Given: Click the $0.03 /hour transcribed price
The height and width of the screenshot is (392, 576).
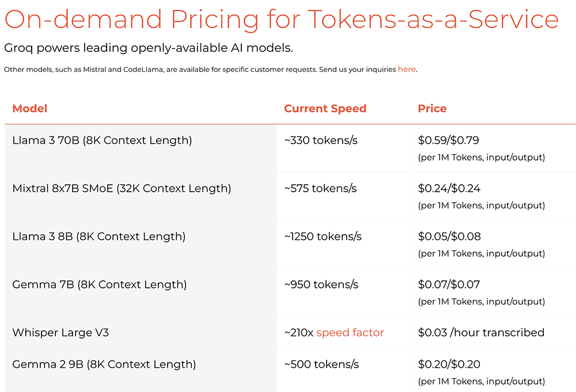Looking at the screenshot, I should (481, 333).
